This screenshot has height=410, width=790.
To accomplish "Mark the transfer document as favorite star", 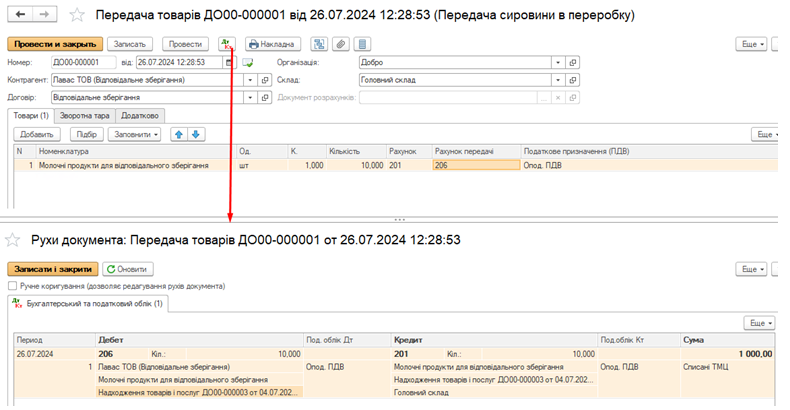I will pyautogui.click(x=77, y=16).
